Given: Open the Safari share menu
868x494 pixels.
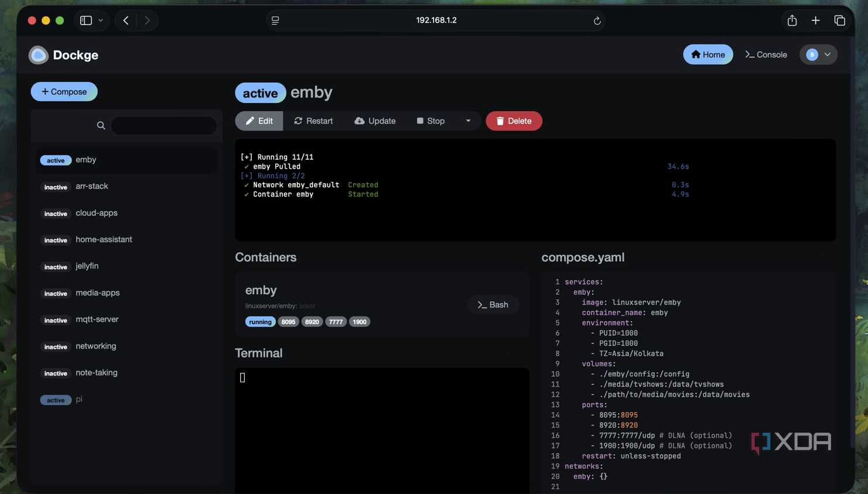Looking at the screenshot, I should point(792,20).
